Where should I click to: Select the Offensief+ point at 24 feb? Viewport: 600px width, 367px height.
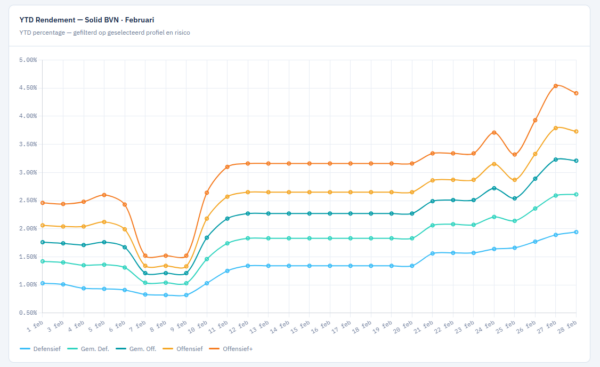(494, 132)
